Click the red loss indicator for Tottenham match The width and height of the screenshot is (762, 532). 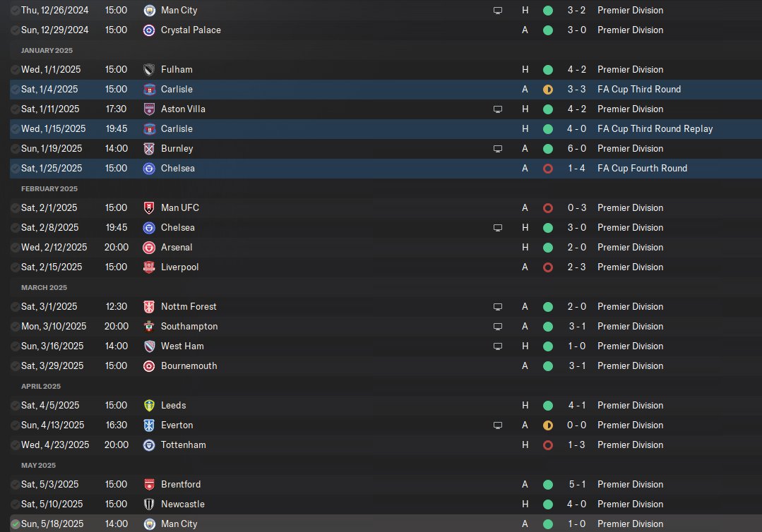click(548, 445)
